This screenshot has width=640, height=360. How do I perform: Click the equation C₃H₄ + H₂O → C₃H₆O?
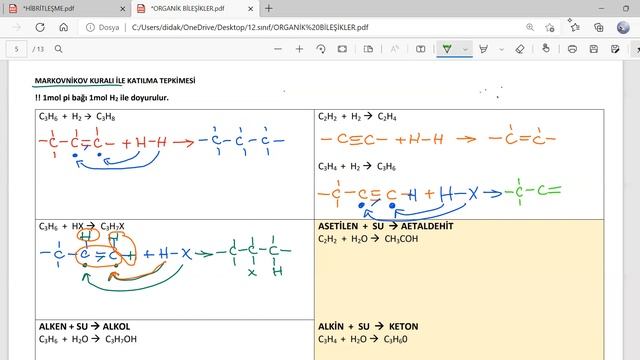[x=362, y=339]
